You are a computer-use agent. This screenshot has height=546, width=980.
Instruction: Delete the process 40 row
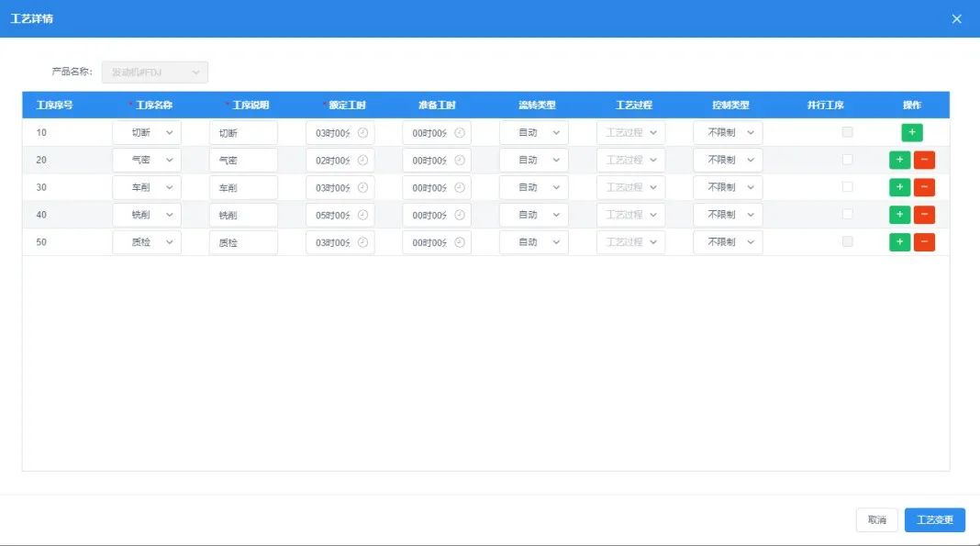(924, 215)
